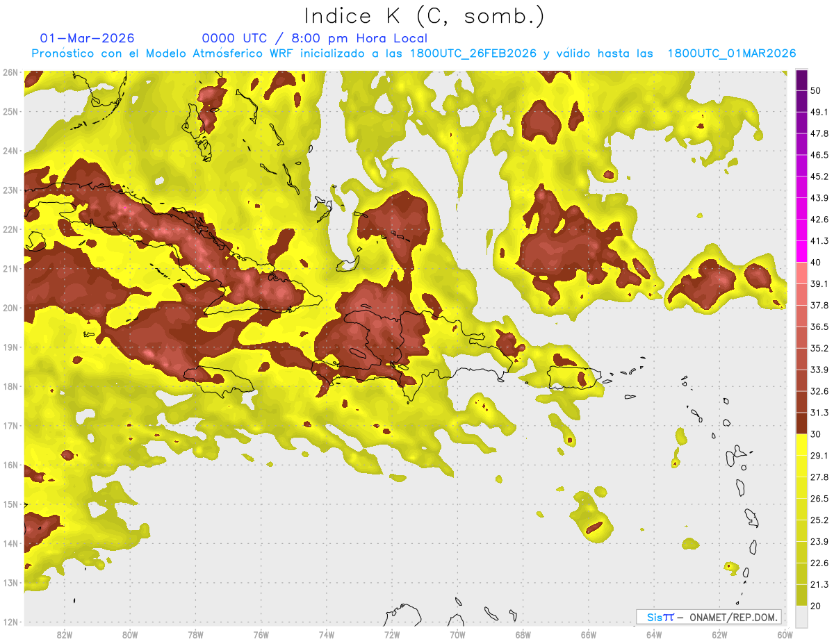Click the colorbar value '20'
Viewport: 834px width, 644px height.
point(816,606)
